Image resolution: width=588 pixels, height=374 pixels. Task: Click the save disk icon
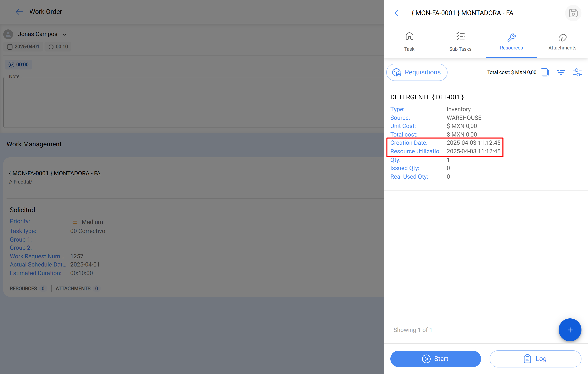573,13
